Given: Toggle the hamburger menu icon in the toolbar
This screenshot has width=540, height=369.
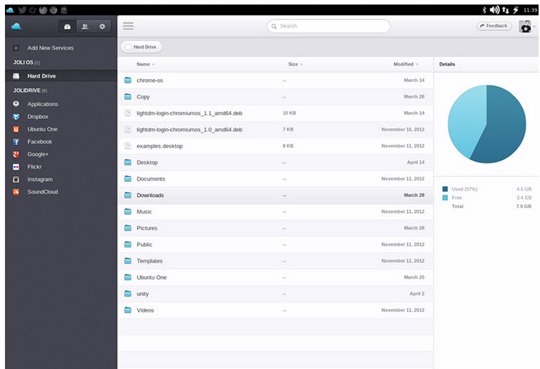Looking at the screenshot, I should (128, 26).
